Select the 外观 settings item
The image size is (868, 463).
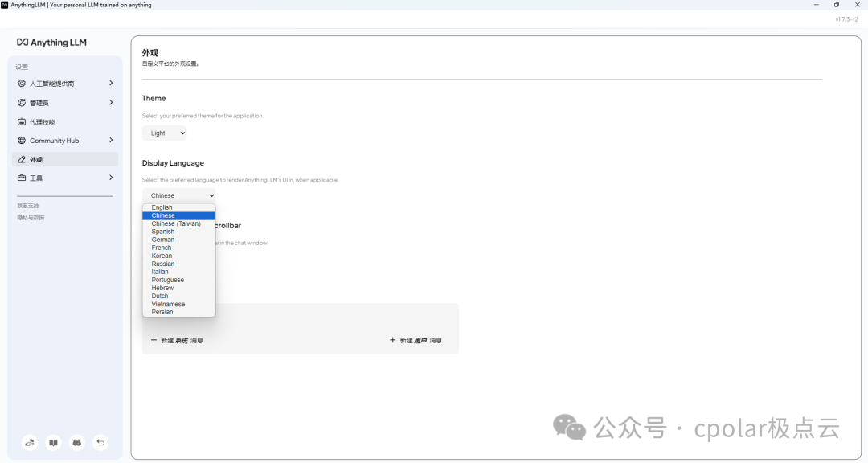coord(65,159)
